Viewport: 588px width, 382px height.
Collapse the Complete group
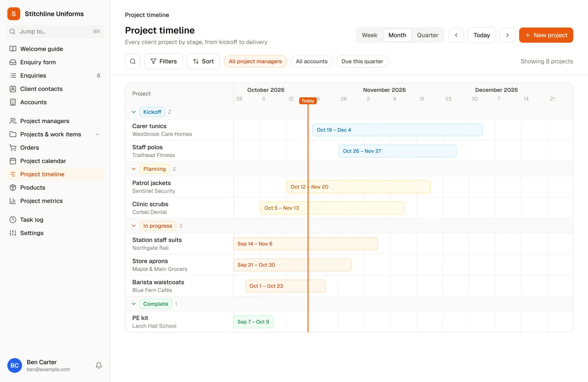pos(134,304)
